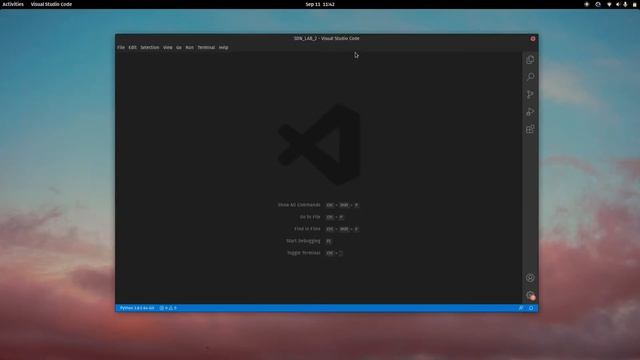Open the Accounts menu icon
The image size is (640, 360).
(530, 278)
